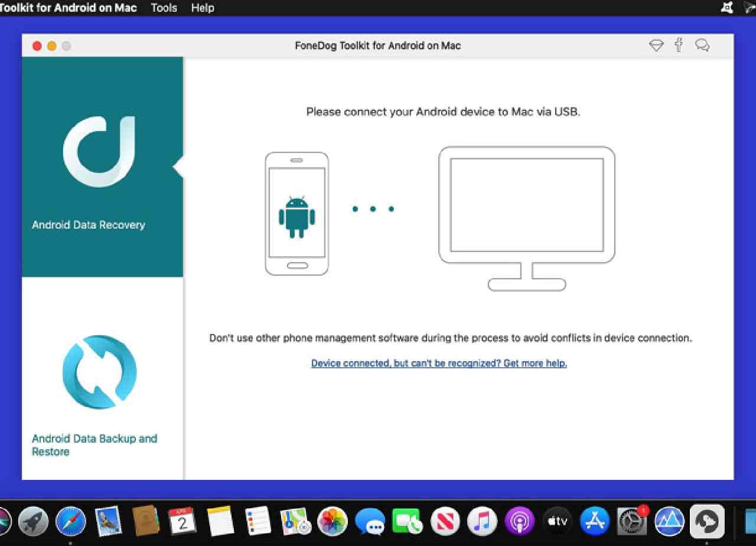Open the Tools menu
Image resolution: width=756 pixels, height=546 pixels.
(x=164, y=8)
